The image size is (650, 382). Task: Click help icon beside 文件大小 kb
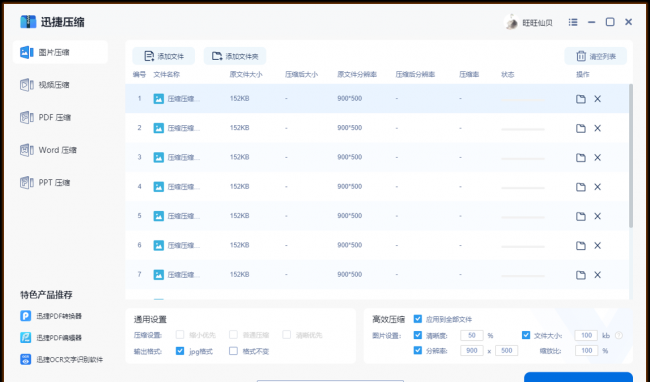click(x=619, y=335)
